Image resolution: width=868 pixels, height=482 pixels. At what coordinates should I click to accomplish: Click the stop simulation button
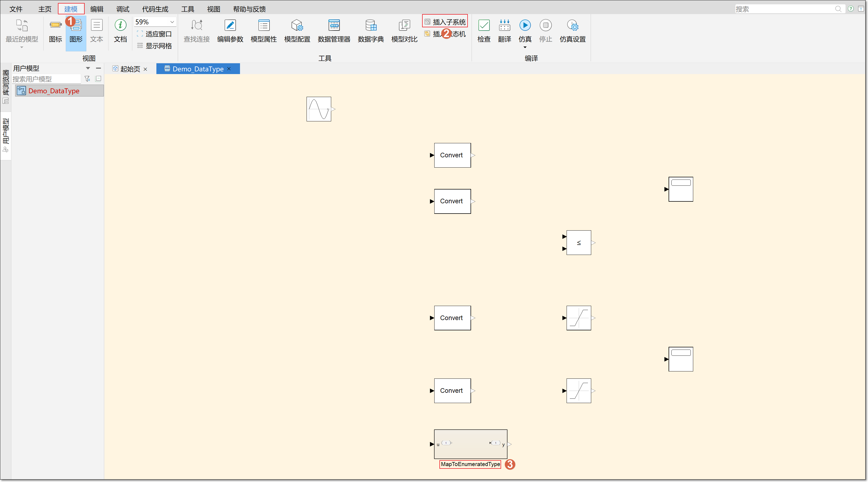[545, 31]
